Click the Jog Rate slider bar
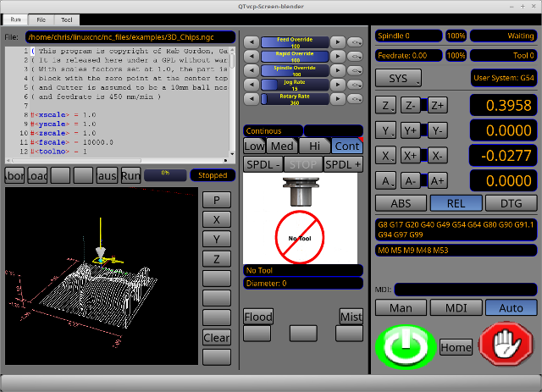Viewport: 542px width, 392px height. 294,84
